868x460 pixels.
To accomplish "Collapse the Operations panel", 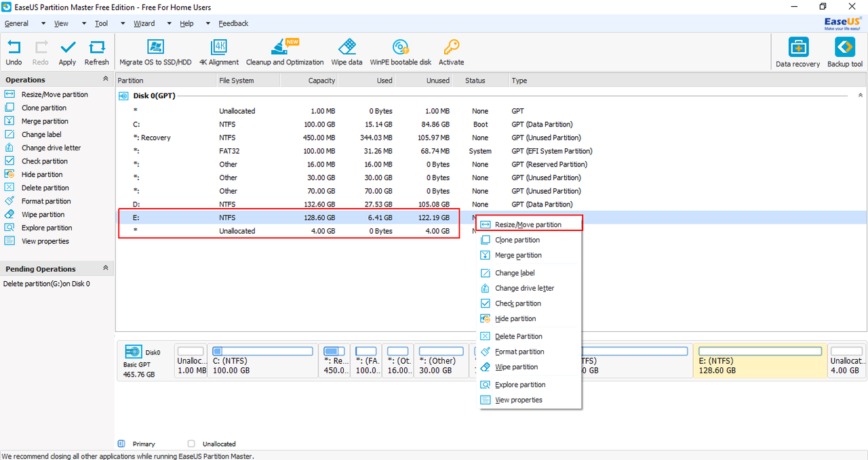I will tap(105, 79).
